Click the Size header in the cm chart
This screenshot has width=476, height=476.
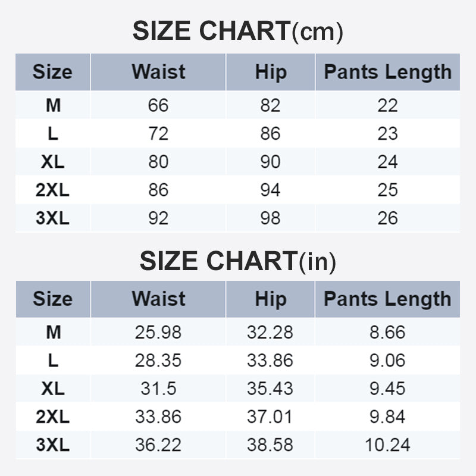52,72
